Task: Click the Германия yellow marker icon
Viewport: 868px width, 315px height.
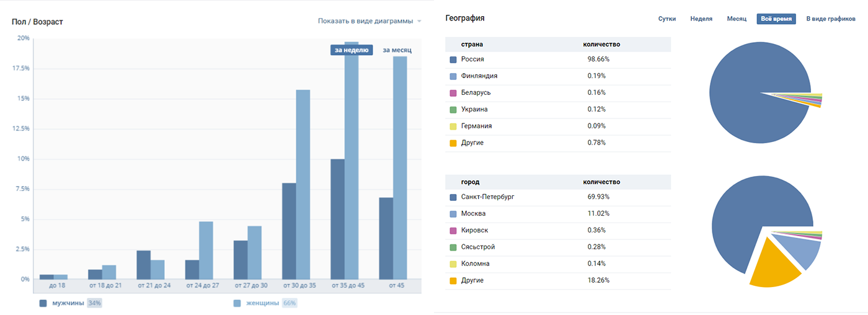Action: (453, 126)
